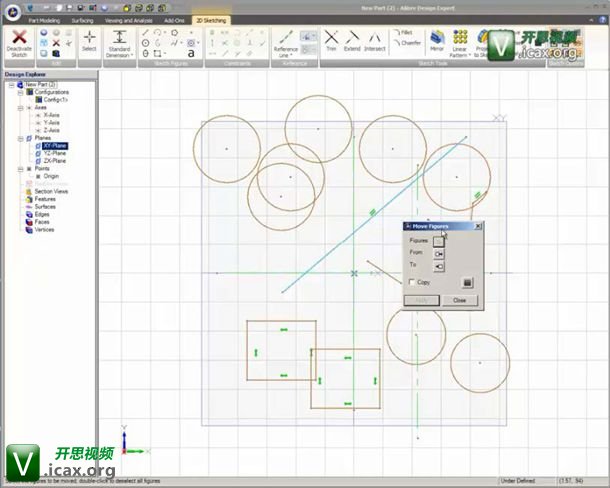Open the arc tool dropdown arrow

165,33
